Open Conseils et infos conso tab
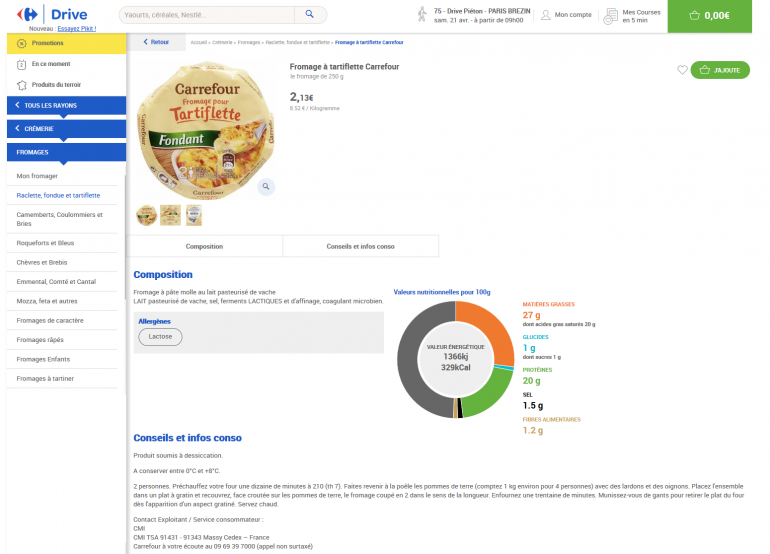 coord(360,246)
